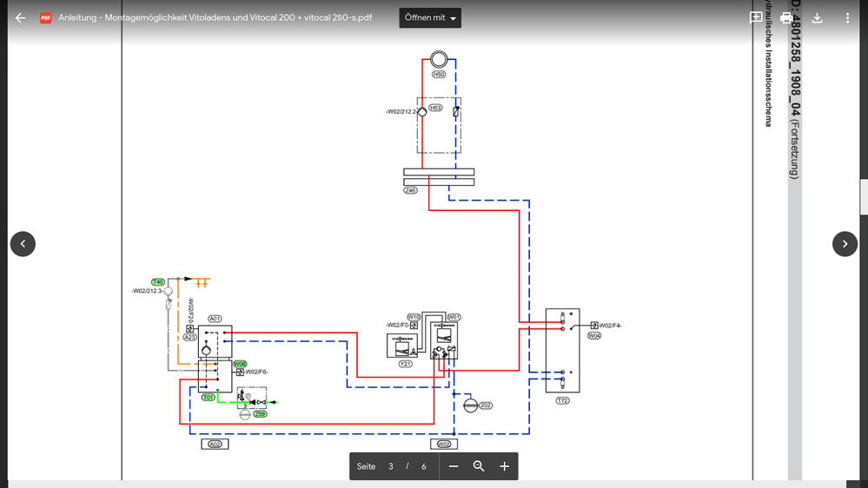Viewport: 868px width, 488px height.
Task: Click the Z46 label in diagram
Action: coord(410,190)
